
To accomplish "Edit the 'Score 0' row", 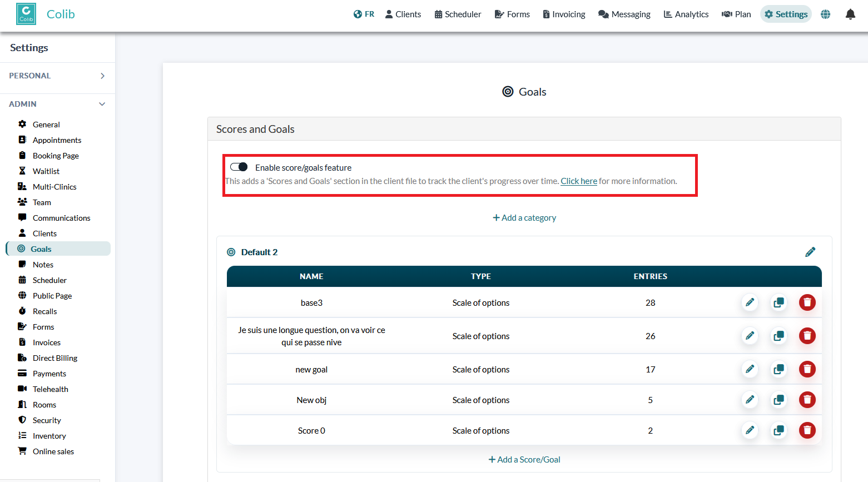I will pyautogui.click(x=750, y=430).
